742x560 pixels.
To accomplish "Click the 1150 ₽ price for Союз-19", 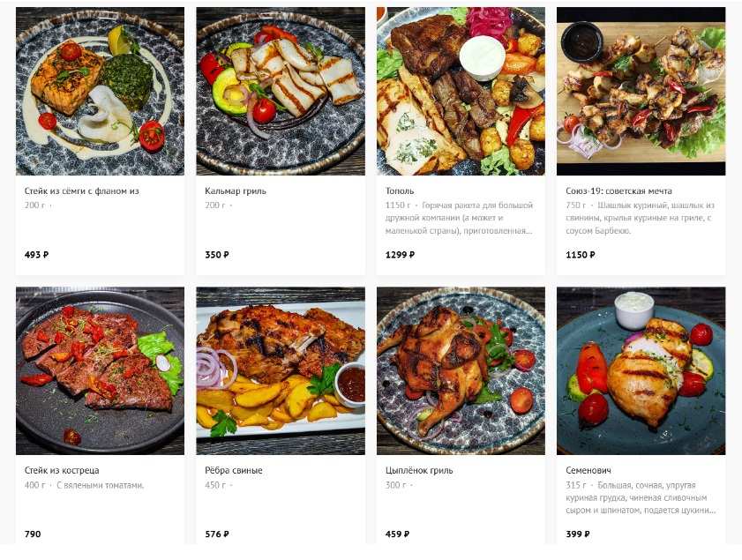I will 581,255.
